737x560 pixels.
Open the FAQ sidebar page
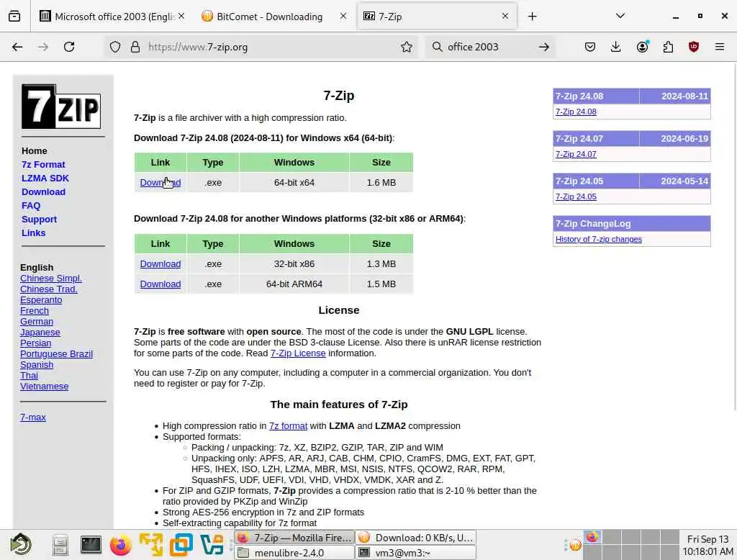pyautogui.click(x=31, y=205)
